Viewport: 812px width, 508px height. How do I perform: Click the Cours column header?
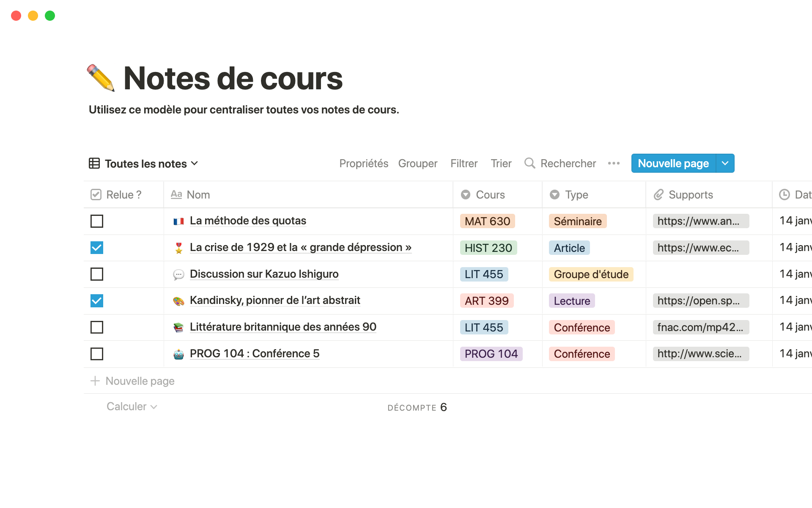coord(490,195)
